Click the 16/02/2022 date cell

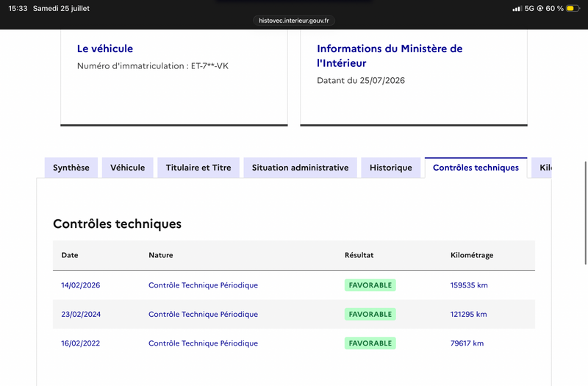81,343
